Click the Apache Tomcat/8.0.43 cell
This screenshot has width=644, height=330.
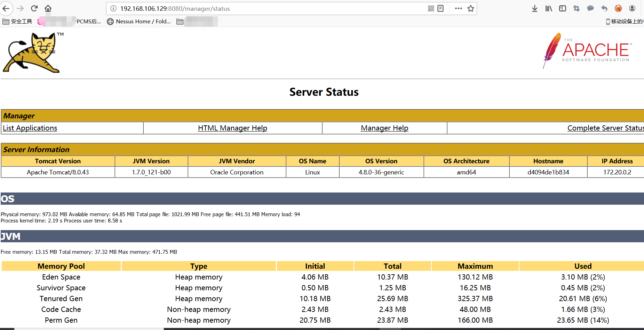(58, 172)
